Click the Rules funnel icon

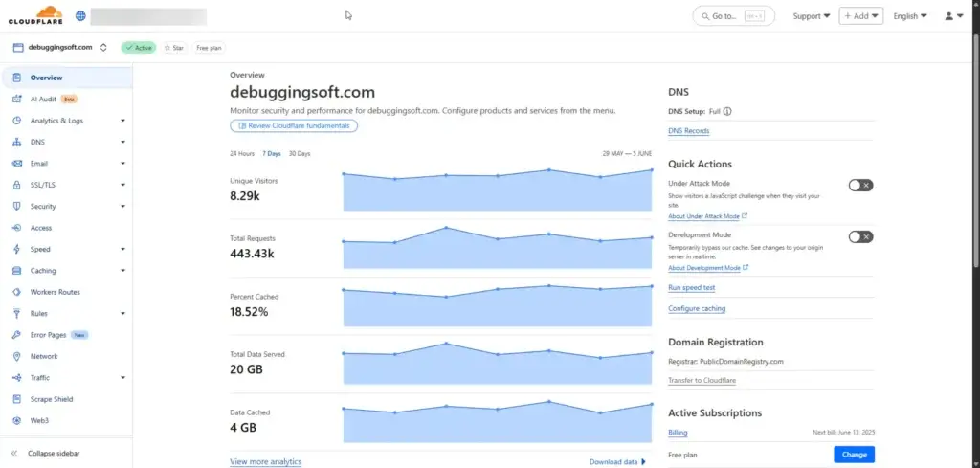coord(17,314)
